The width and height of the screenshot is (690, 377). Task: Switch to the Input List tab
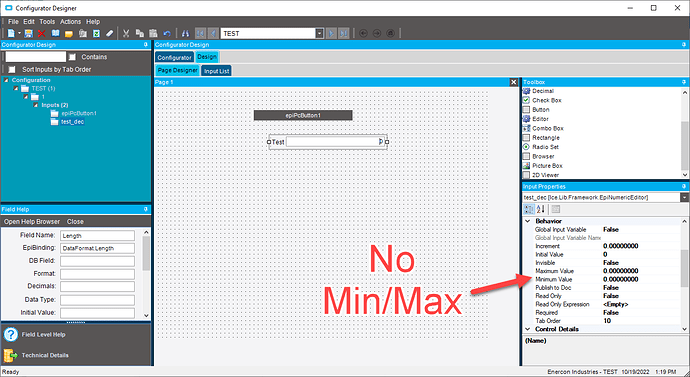[x=217, y=71]
